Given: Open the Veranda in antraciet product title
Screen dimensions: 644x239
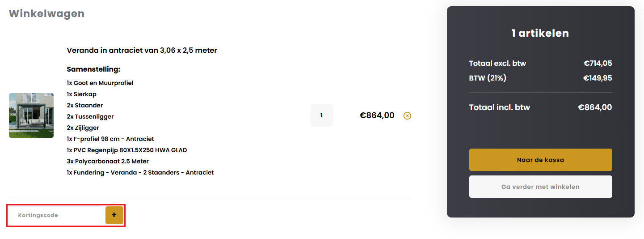Looking at the screenshot, I should (x=142, y=51).
